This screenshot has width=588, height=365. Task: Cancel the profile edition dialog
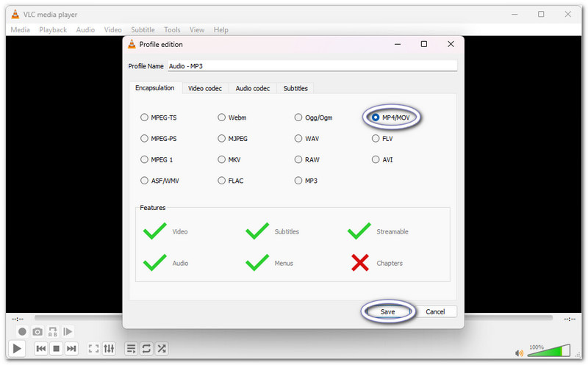[435, 312]
